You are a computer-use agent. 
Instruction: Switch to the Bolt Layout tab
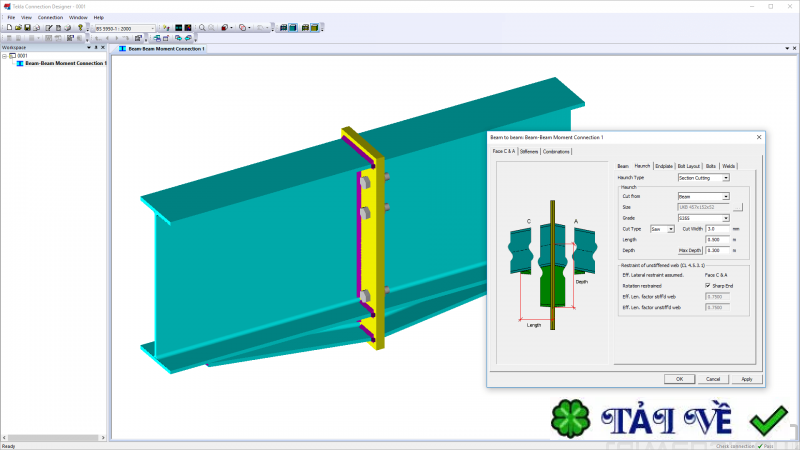click(x=688, y=166)
